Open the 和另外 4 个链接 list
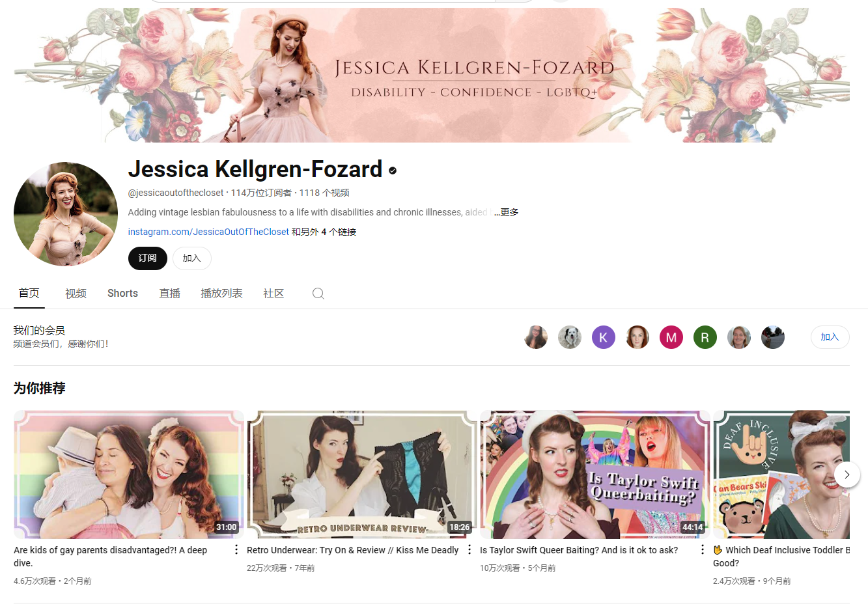Screen dimensions: 868x608 (324, 232)
